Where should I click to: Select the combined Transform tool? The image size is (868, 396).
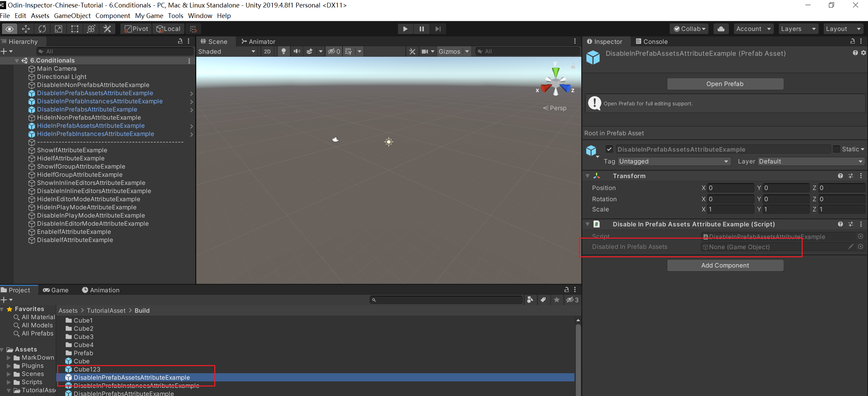coord(91,29)
